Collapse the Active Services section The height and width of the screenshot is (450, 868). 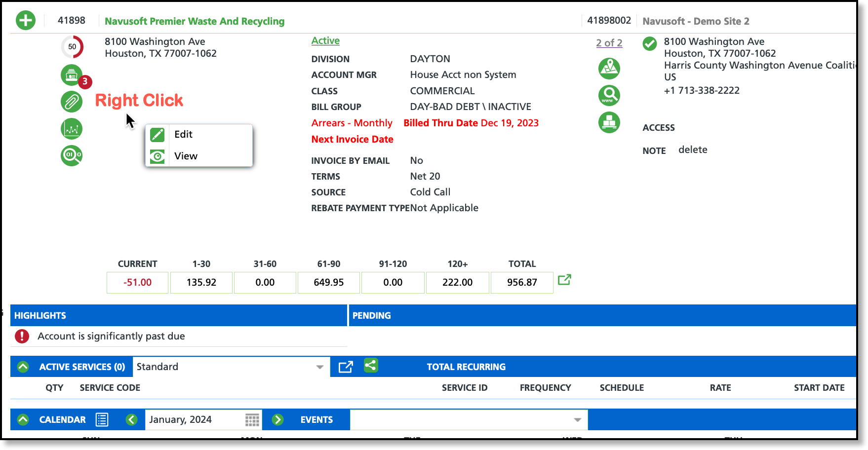tap(23, 367)
